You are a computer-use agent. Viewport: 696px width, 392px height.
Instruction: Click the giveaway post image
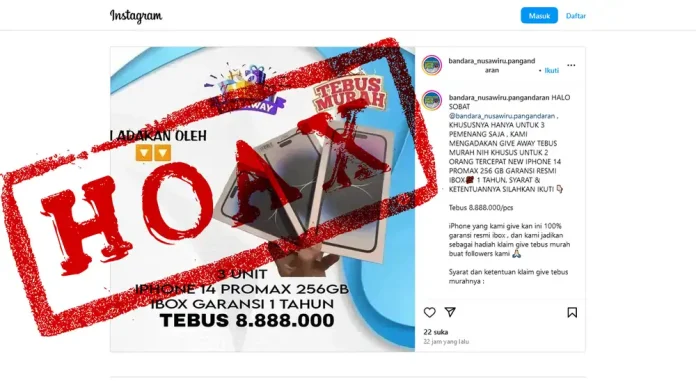262,199
